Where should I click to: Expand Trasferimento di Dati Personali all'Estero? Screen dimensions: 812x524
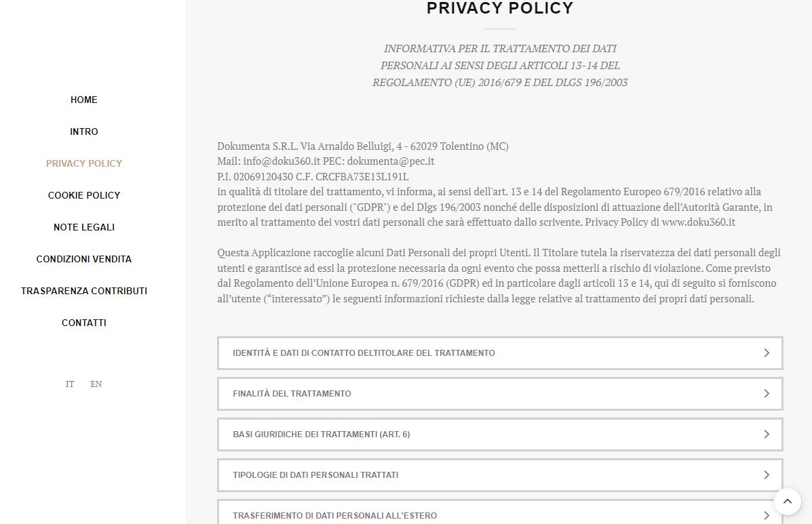[x=334, y=515]
